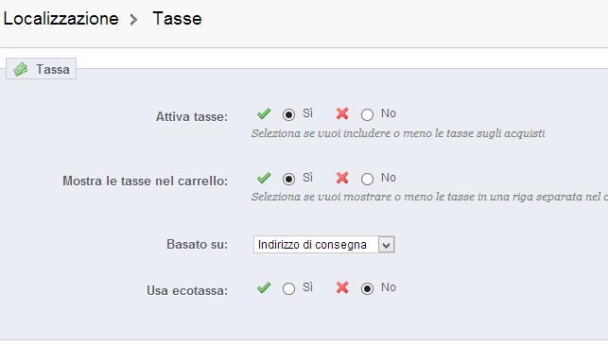Viewport: 608px width, 364px height.
Task: Click the Sì label text of Usa ecotassa
Action: click(x=307, y=287)
